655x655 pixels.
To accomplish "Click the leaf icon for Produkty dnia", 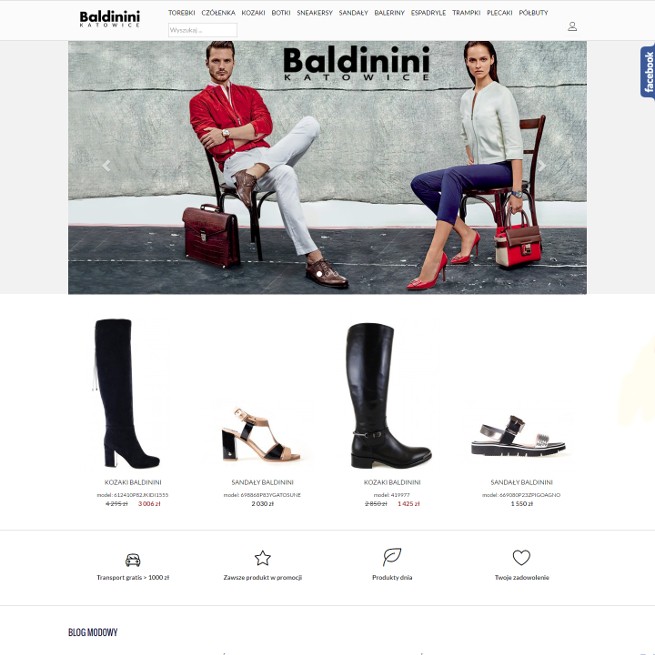I will click(x=392, y=557).
